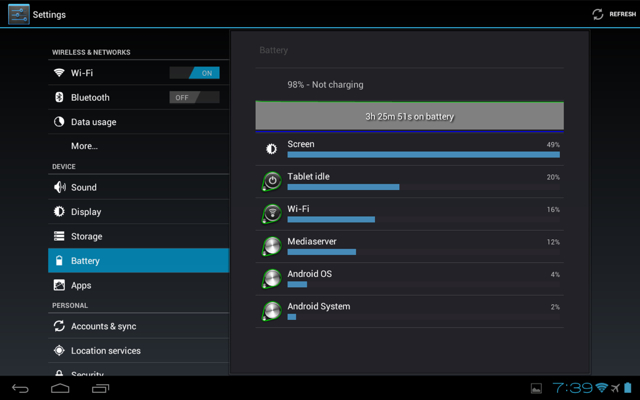Click the Mediaserver app icon

pyautogui.click(x=271, y=246)
